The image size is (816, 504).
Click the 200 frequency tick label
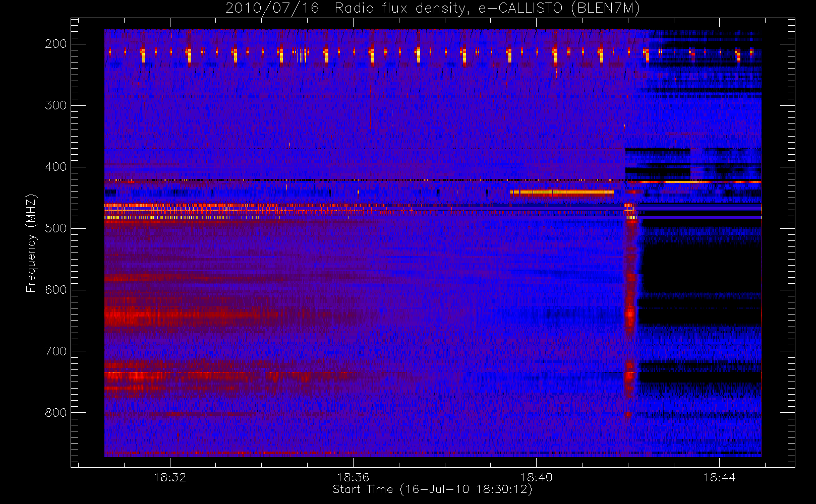coord(56,44)
